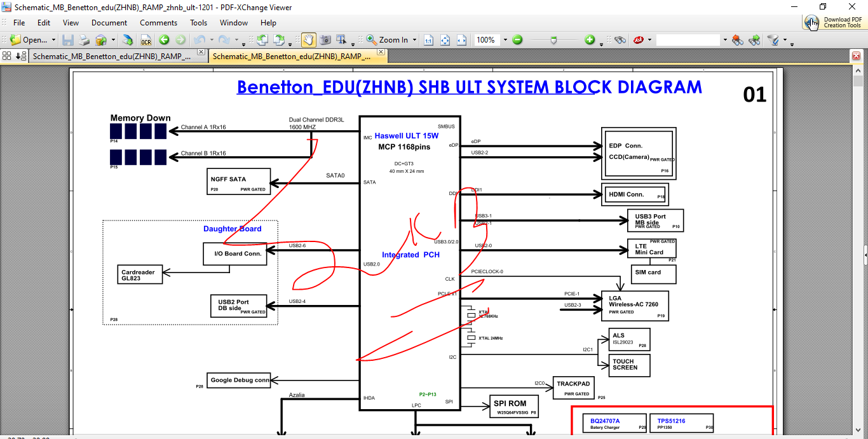Viewport: 868px width, 439px height.
Task: Click the tab layout grid icon
Action: [7, 56]
